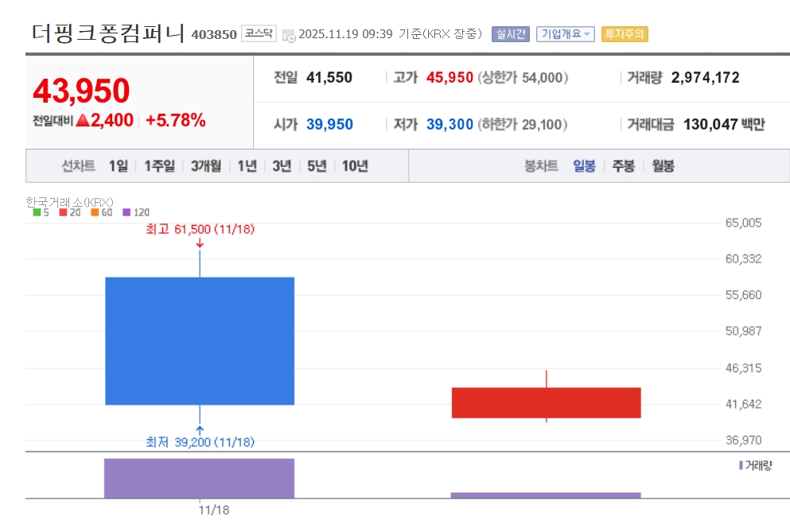Click the red up-triangle change indicator
Viewport: 790px width, 532px height.
pos(83,120)
